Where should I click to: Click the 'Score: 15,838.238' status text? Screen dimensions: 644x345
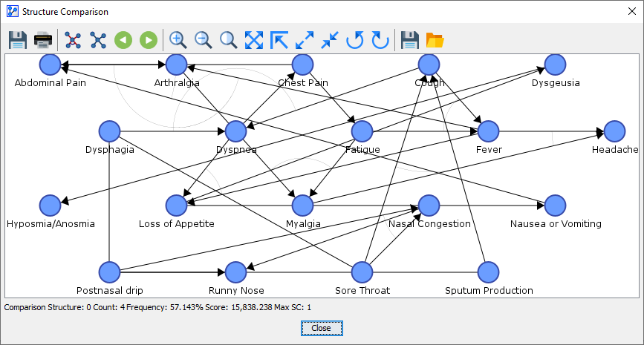pos(239,307)
